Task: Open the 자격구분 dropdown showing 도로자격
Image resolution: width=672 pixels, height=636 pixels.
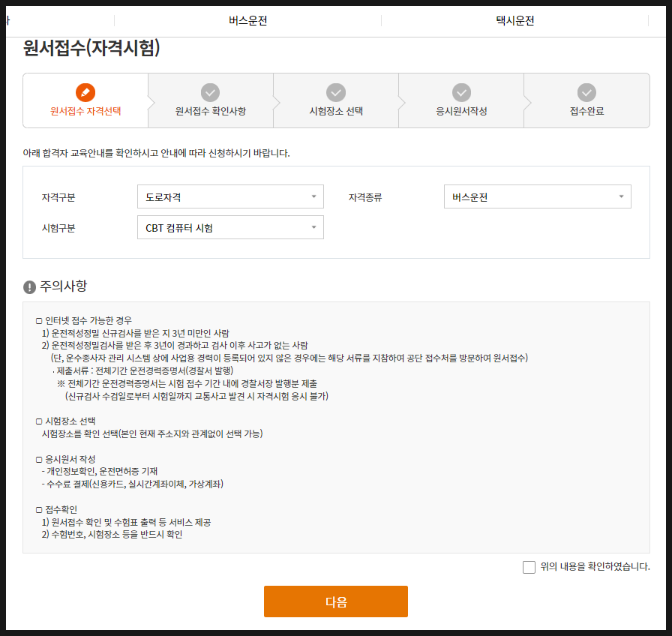Action: point(230,196)
